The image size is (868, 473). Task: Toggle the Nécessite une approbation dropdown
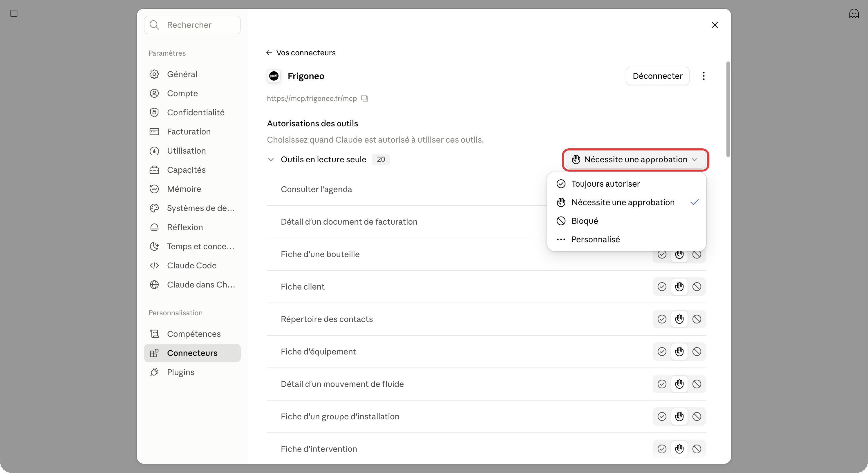[636, 160]
